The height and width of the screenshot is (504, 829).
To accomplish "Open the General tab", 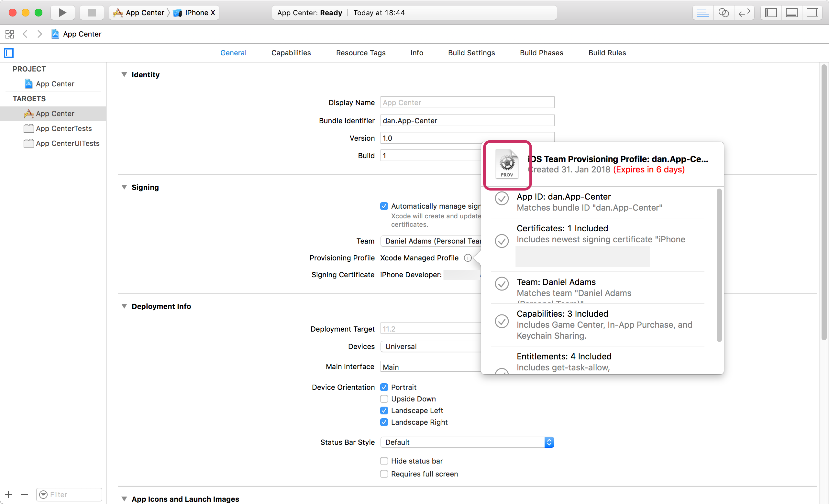I will (234, 53).
